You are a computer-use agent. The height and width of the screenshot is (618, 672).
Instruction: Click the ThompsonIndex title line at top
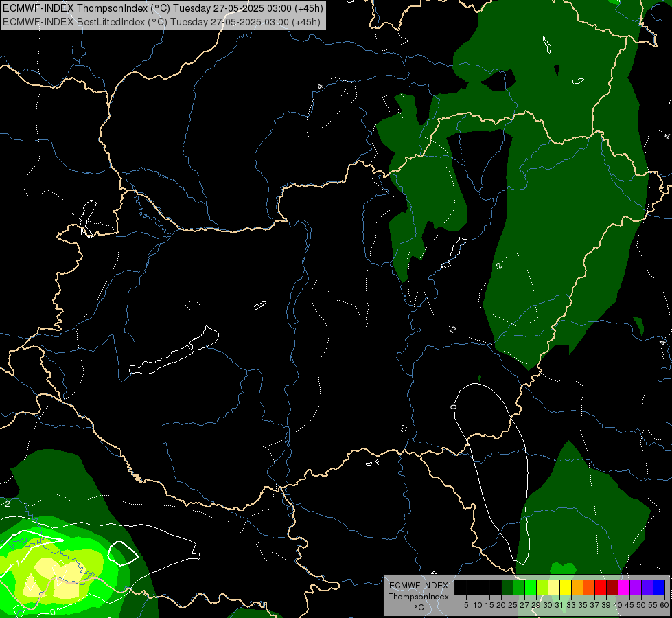[163, 8]
